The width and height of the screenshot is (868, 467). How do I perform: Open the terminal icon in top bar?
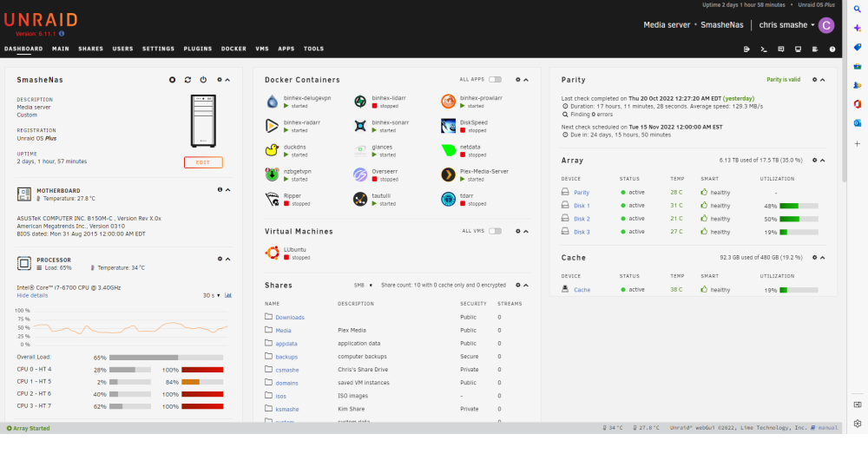coord(763,49)
